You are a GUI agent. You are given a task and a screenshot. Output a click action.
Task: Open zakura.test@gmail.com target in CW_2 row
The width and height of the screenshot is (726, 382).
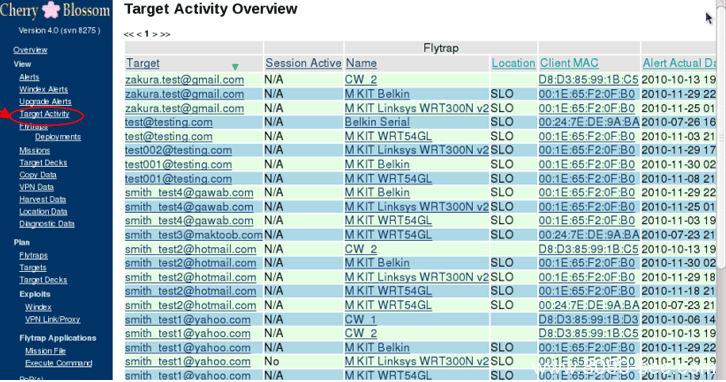click(184, 80)
